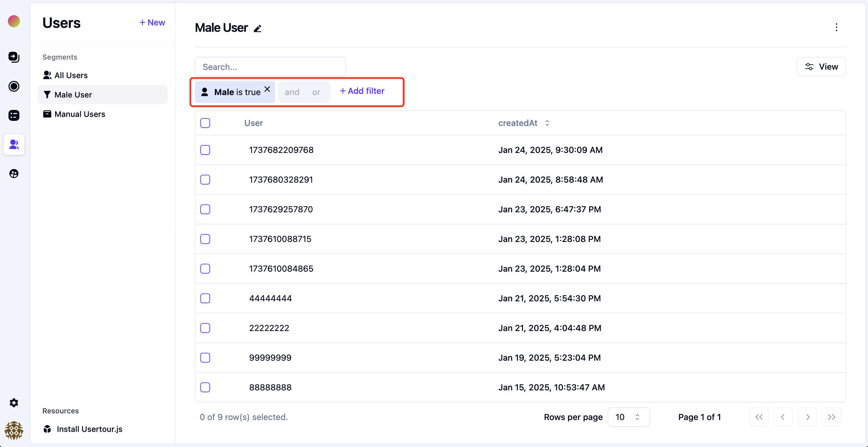Click the Add filter button
Image resolution: width=868 pixels, height=447 pixels.
point(362,91)
